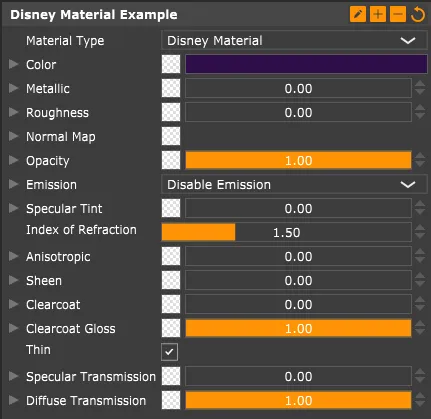The height and width of the screenshot is (419, 431).
Task: Expand the Normal Map property triangle
Action: (x=13, y=136)
